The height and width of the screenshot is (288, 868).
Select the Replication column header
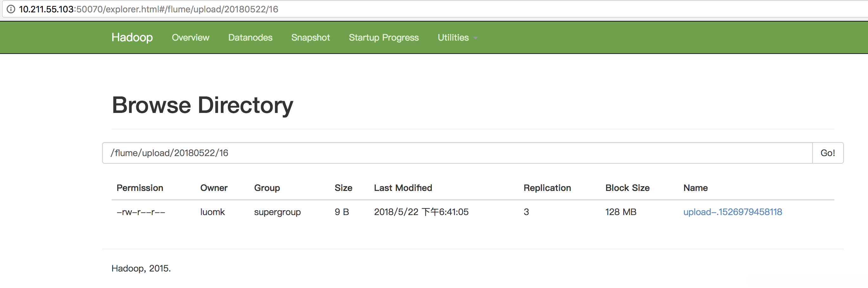coord(547,188)
